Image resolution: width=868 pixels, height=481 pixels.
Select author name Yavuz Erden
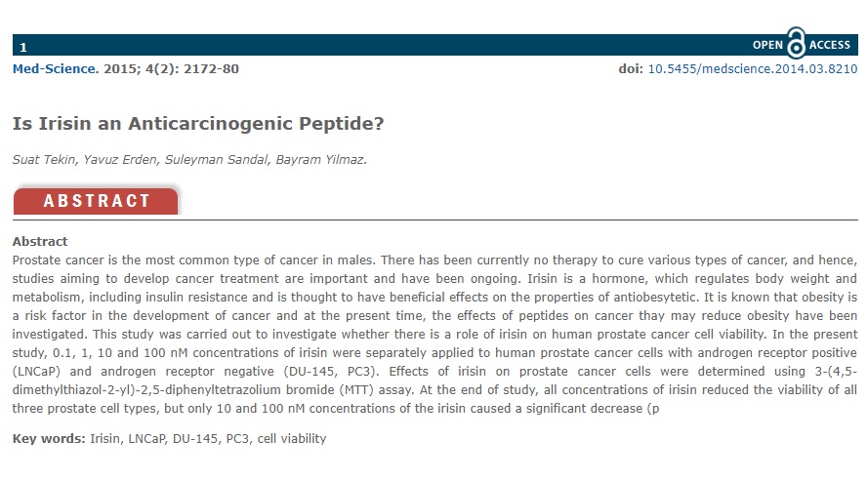(x=121, y=160)
